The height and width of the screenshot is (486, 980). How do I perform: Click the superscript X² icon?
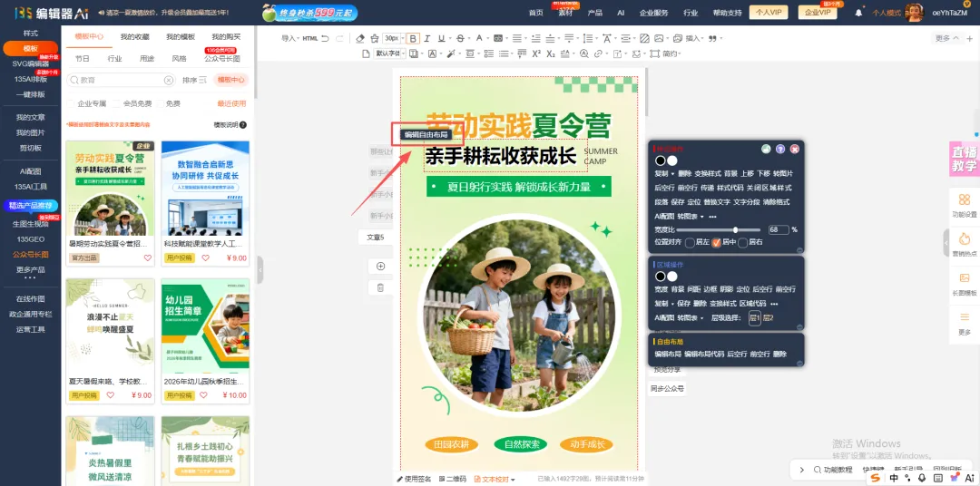point(536,53)
